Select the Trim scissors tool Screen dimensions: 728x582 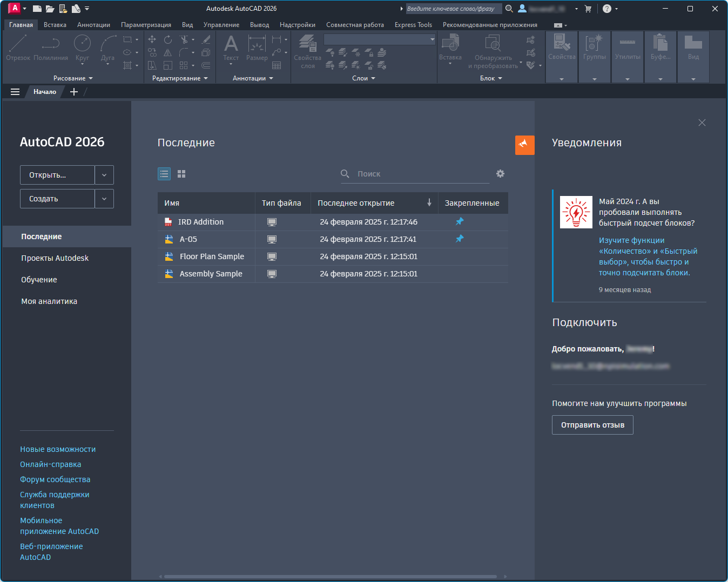tap(184, 39)
